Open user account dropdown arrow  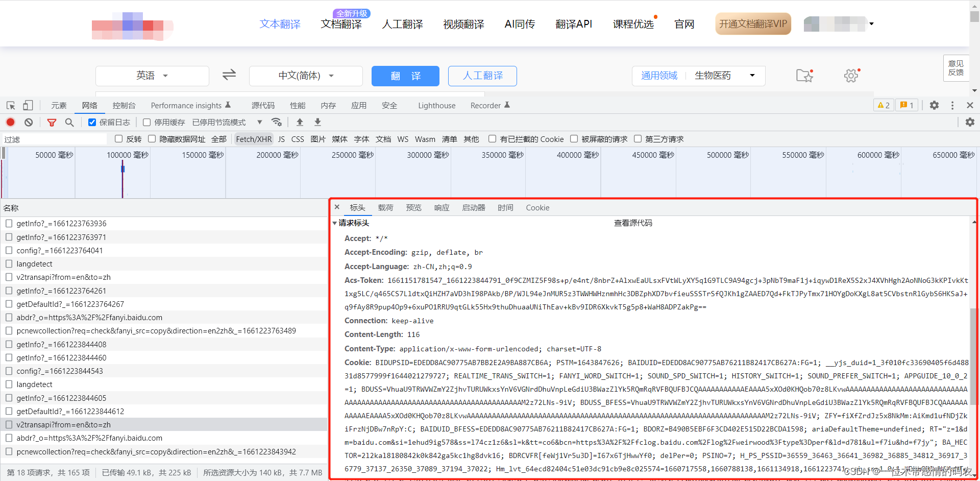871,23
